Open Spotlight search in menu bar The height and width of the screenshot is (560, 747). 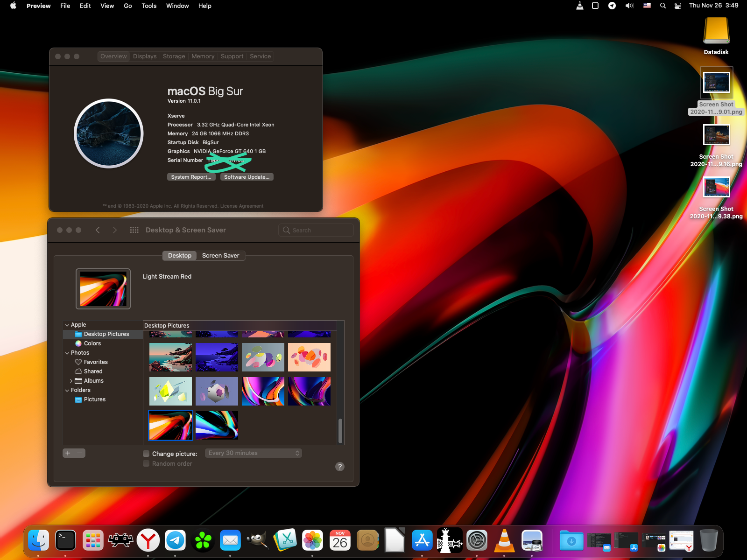(662, 6)
